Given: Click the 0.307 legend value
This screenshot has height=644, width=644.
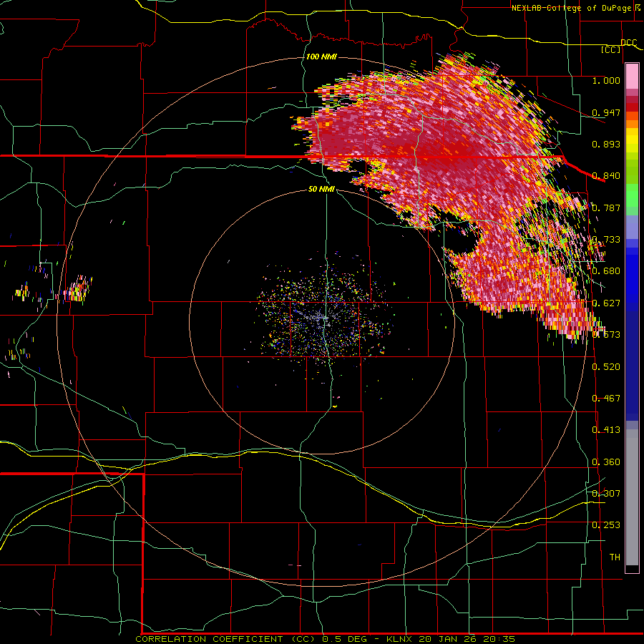Looking at the screenshot, I should [606, 494].
